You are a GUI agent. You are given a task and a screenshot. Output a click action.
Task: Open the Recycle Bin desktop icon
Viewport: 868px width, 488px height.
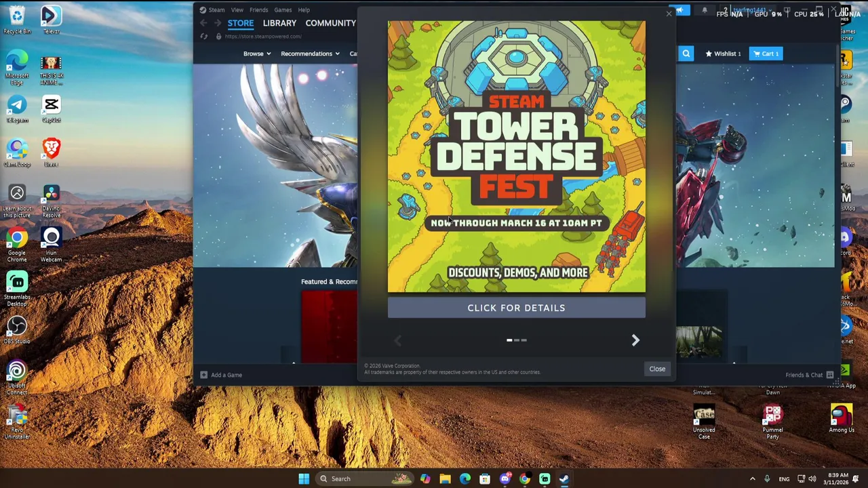(x=17, y=20)
